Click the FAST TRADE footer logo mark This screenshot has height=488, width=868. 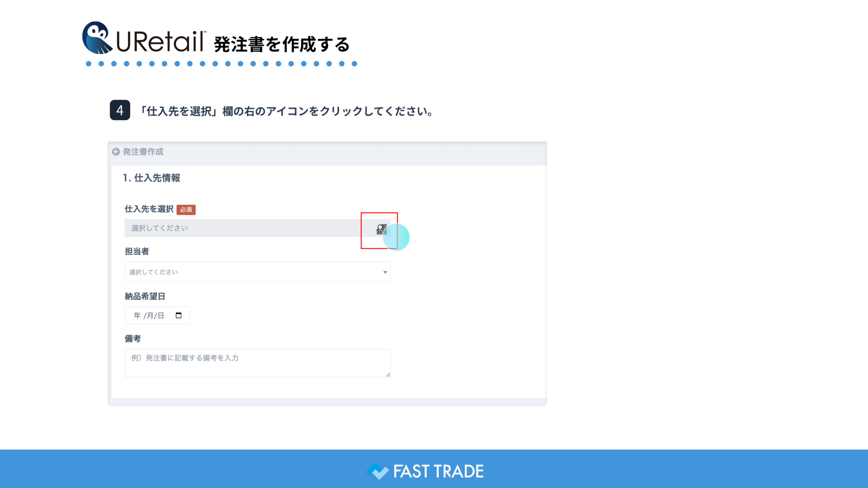coord(377,471)
